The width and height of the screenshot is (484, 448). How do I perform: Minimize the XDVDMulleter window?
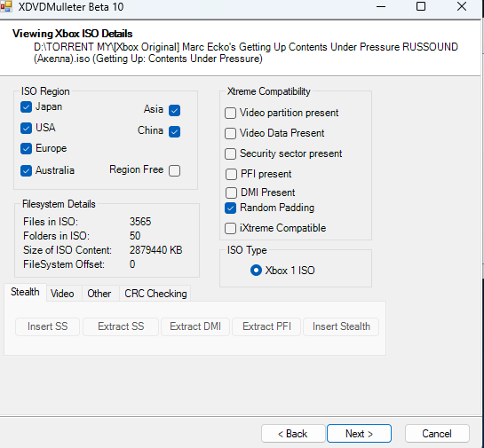(x=381, y=6)
